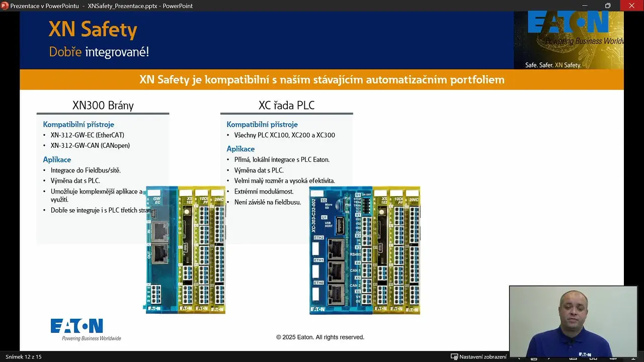644x362 pixels.
Task: Click Aplikace heading under XC řada PLC
Action: (240, 149)
